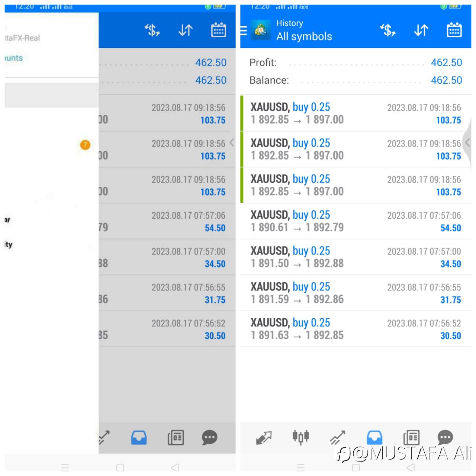Tap the History title in right header
Screen dimensions: 476x476
(290, 23)
